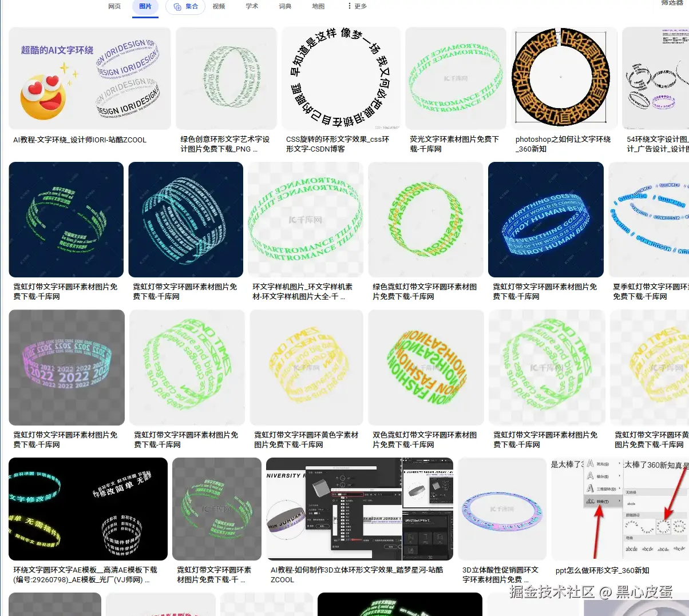Open the PARTROMANCE green ring thumbnail above 环文字样机

click(x=306, y=220)
